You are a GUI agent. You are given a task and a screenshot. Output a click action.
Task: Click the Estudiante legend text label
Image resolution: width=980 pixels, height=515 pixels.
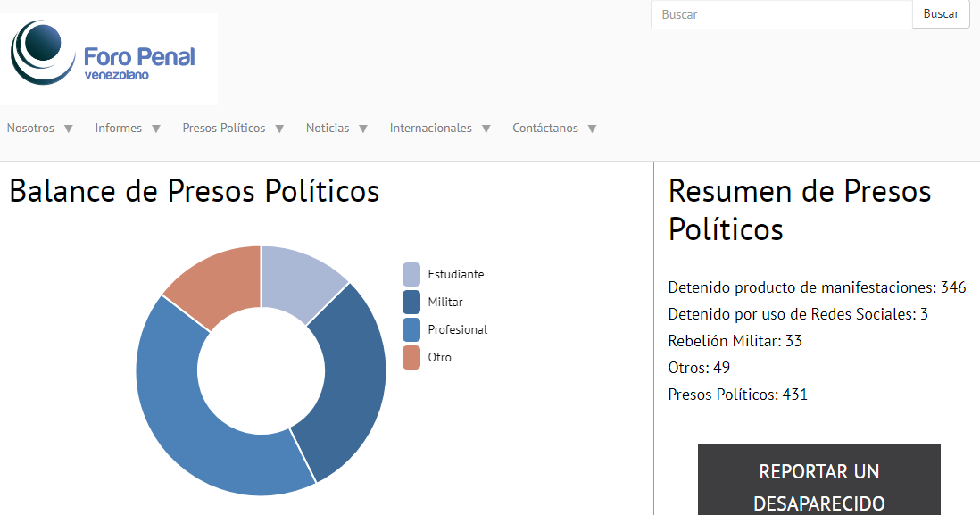click(x=455, y=274)
